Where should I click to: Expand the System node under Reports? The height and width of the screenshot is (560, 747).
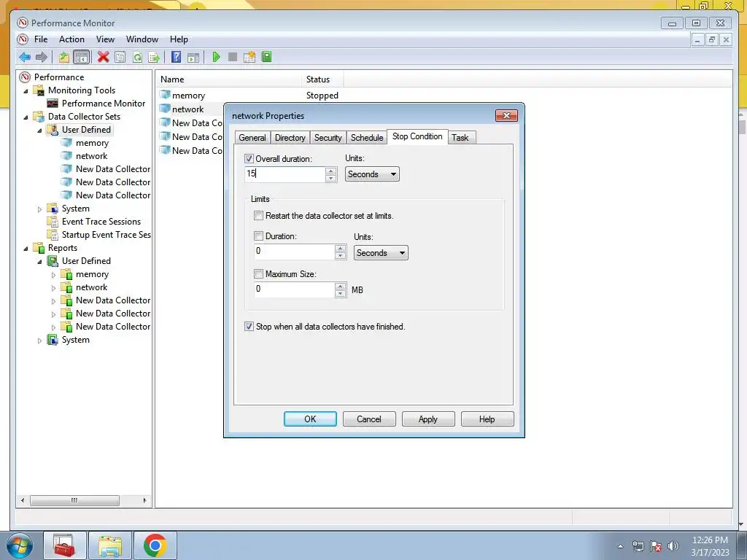(x=39, y=340)
